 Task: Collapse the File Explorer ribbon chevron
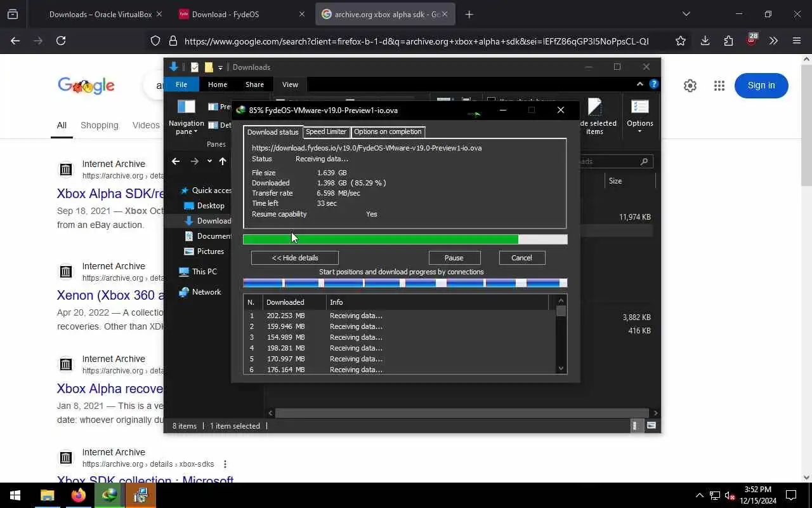coord(639,84)
